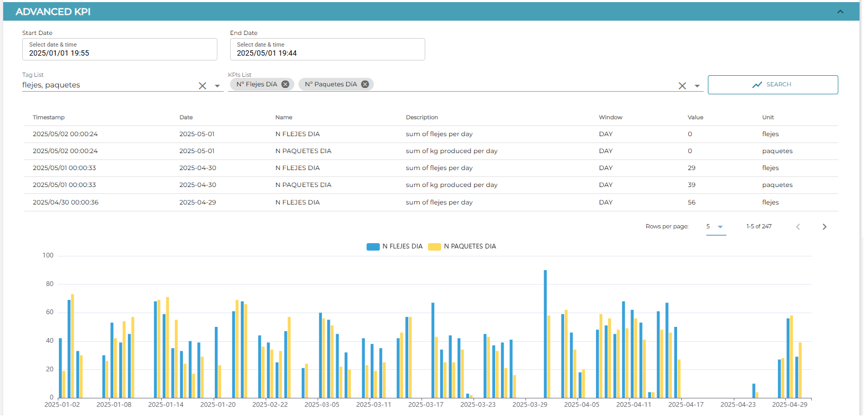The width and height of the screenshot is (868, 418).
Task: Edit the End Date field
Action: 328,49
